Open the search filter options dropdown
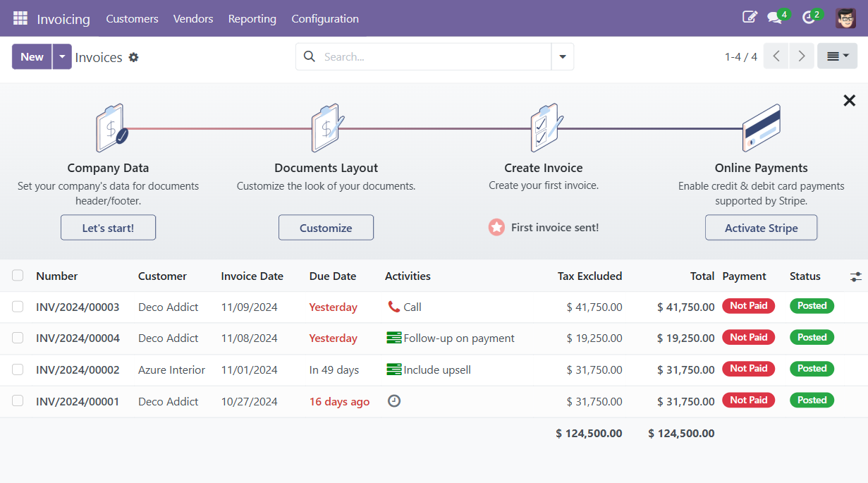The height and width of the screenshot is (483, 868). coord(562,57)
